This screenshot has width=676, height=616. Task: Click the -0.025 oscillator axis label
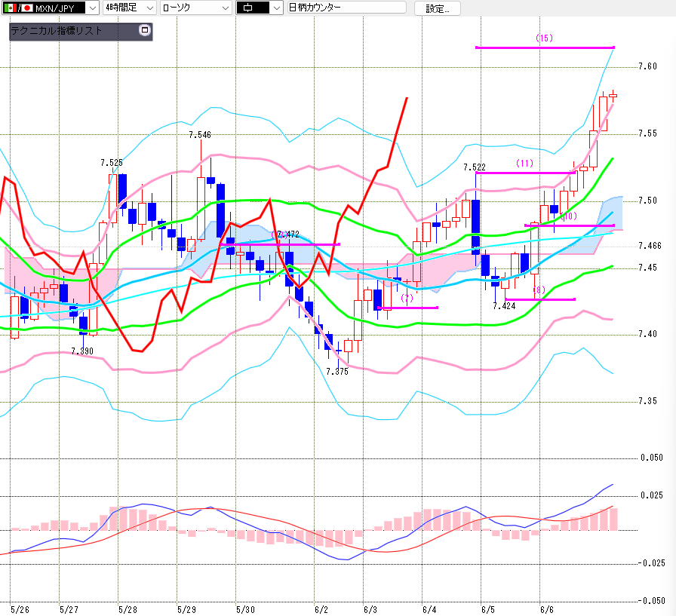(652, 563)
